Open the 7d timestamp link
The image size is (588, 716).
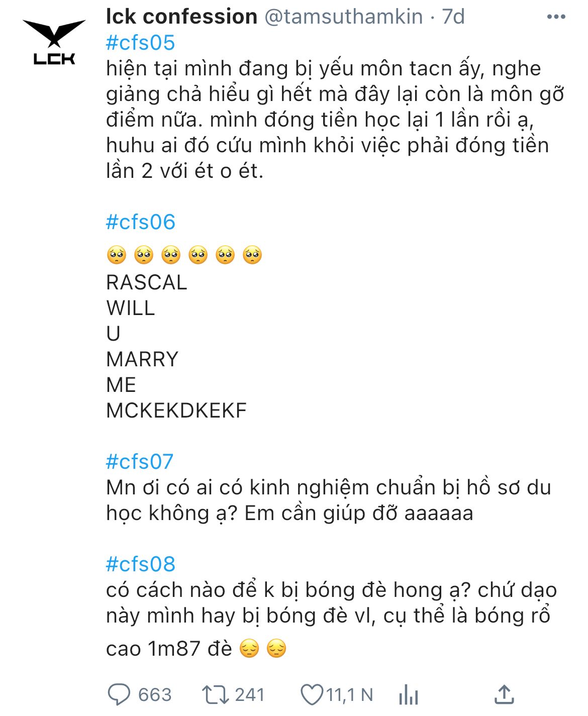coord(453,17)
